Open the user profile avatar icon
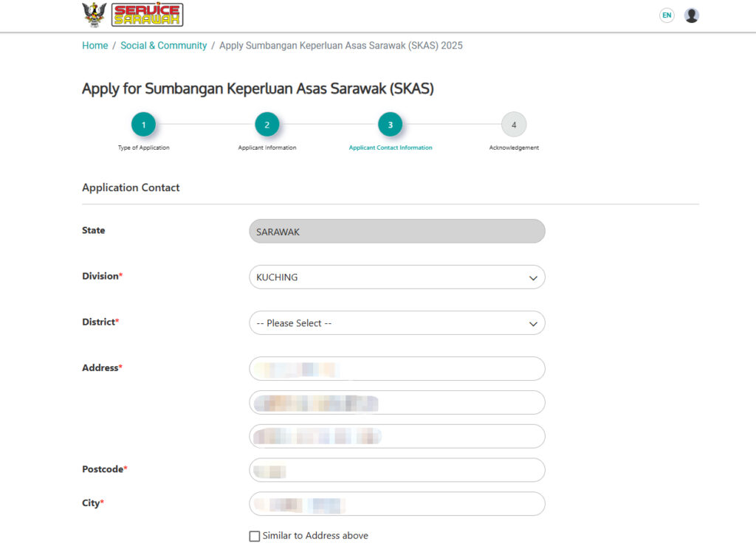Viewport: 756px width, 546px height. click(691, 15)
